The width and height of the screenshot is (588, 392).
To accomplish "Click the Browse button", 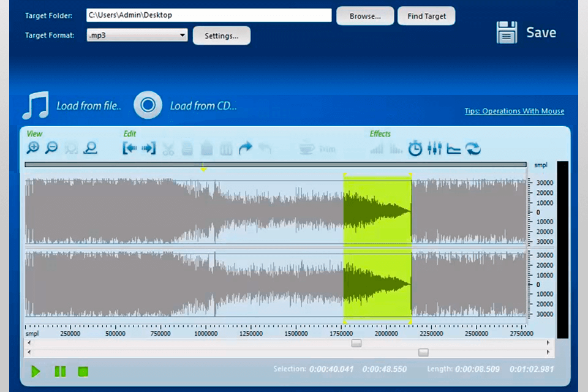I will [364, 16].
